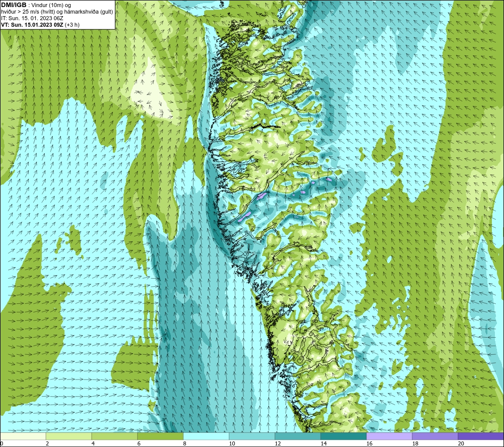The width and height of the screenshot is (504, 447).
Task: Click the legend scale label "2"
Action: pyautogui.click(x=47, y=443)
